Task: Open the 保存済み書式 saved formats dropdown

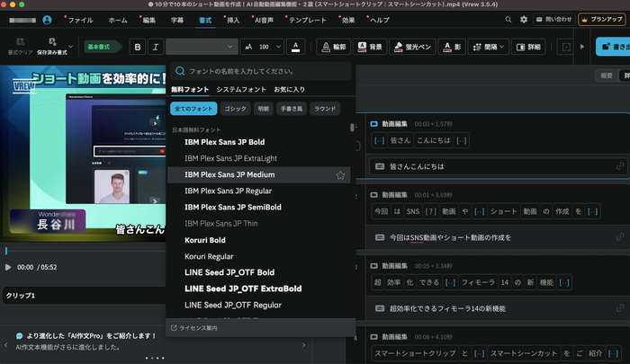Action: pos(55,47)
